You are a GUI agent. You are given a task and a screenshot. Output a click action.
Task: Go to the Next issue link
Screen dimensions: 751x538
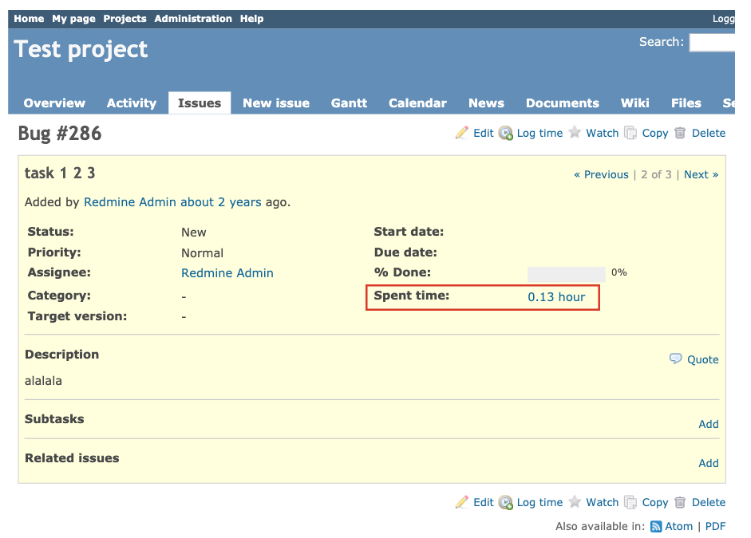(x=700, y=175)
